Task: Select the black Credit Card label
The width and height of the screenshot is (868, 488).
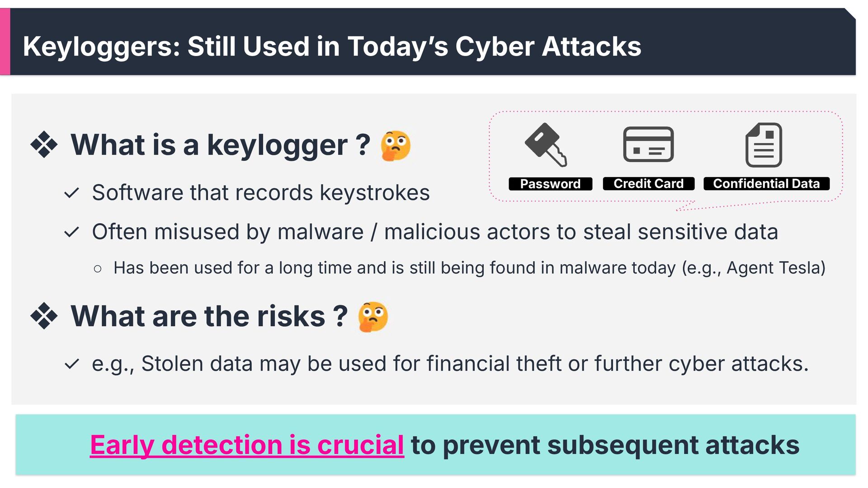Action: pos(648,183)
